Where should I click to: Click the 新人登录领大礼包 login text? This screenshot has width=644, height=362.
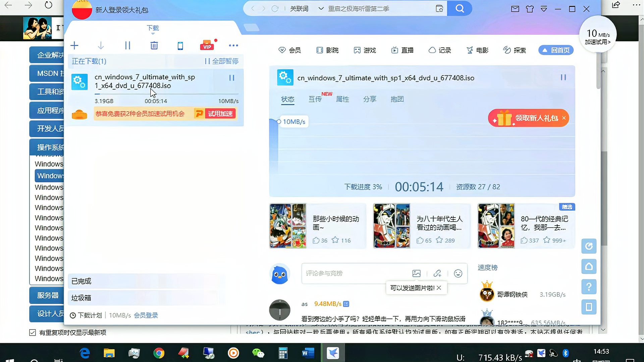pyautogui.click(x=122, y=10)
